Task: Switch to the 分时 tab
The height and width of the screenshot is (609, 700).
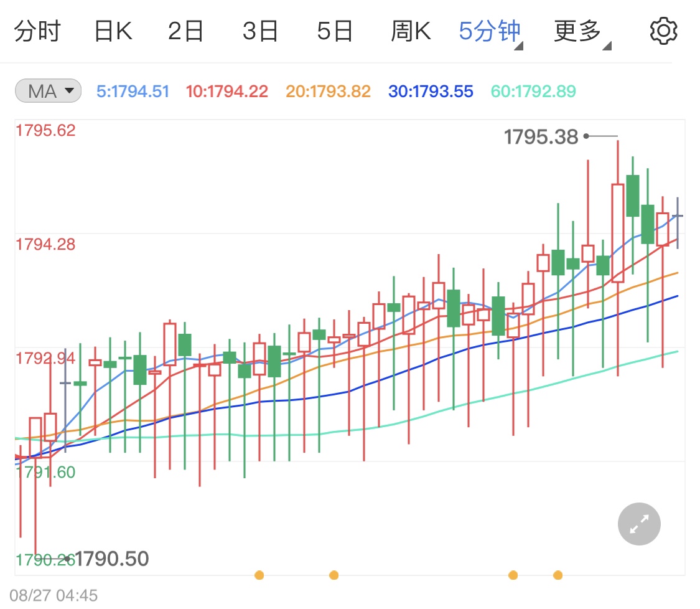Action: 37,31
